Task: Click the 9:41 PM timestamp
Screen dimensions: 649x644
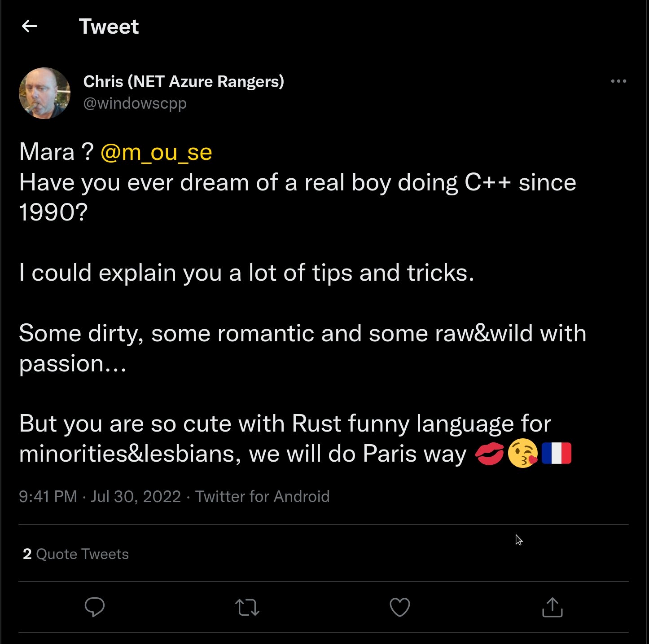Action: point(48,497)
